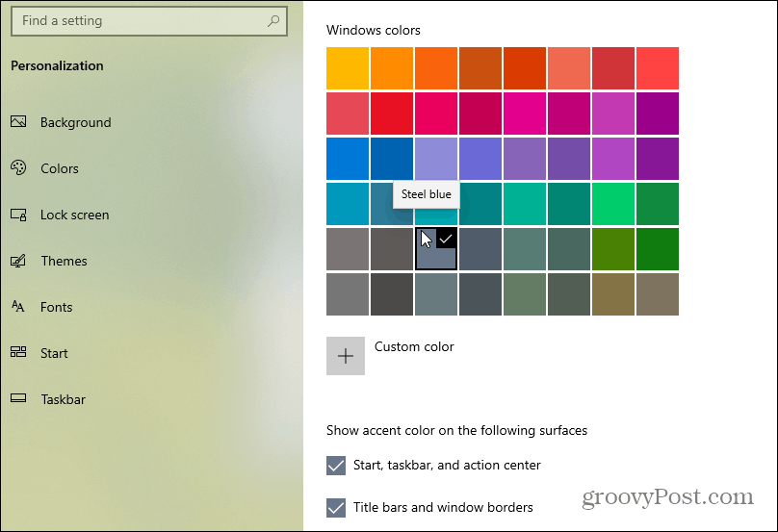This screenshot has width=778, height=532.
Task: Open the Fonts settings page
Action: pos(56,307)
